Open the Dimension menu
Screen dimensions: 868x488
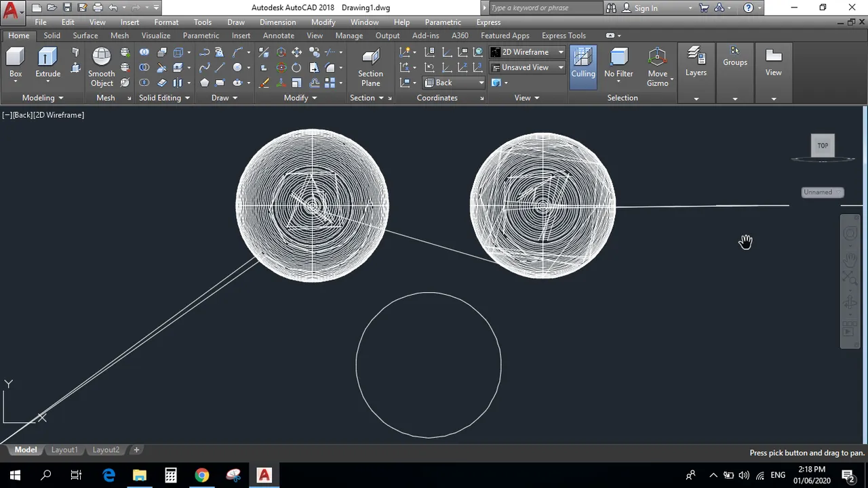click(277, 22)
